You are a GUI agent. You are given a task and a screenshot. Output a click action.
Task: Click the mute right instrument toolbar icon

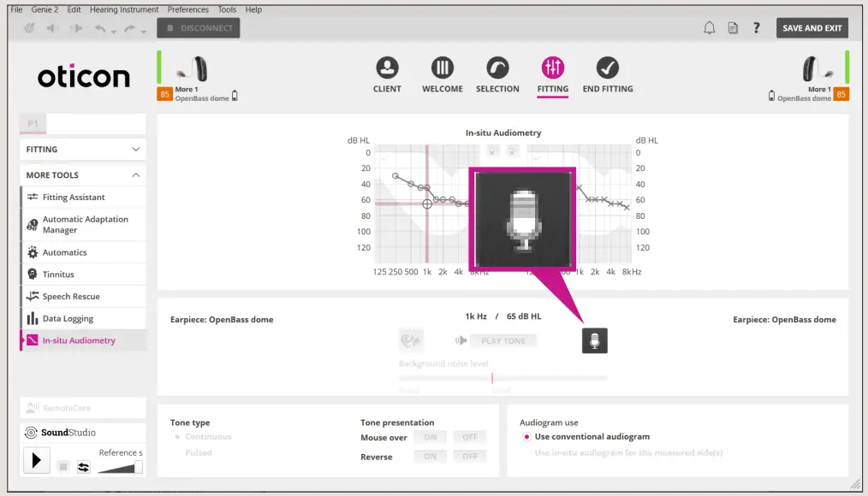coord(76,27)
